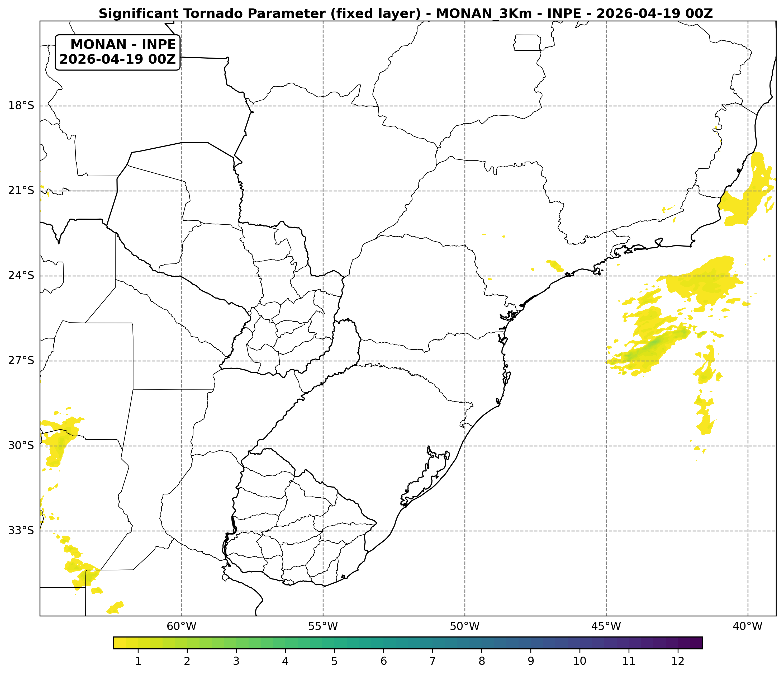Click the 18°S latitude label
This screenshot has height=675, width=784.
coord(21,105)
